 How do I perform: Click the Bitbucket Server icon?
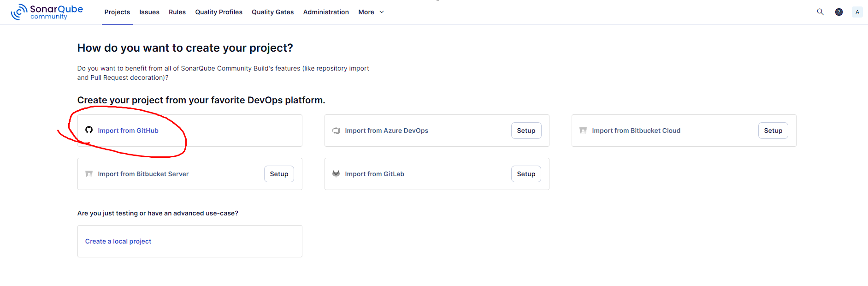point(89,174)
